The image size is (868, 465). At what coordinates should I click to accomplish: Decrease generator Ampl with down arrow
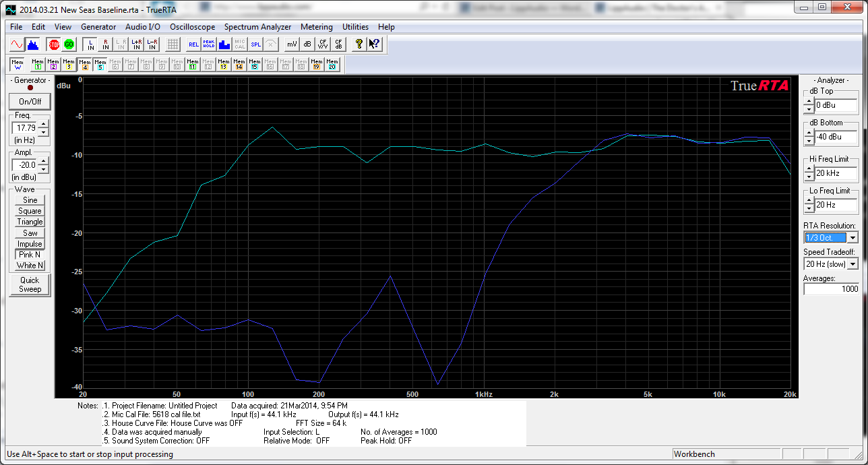pyautogui.click(x=44, y=168)
